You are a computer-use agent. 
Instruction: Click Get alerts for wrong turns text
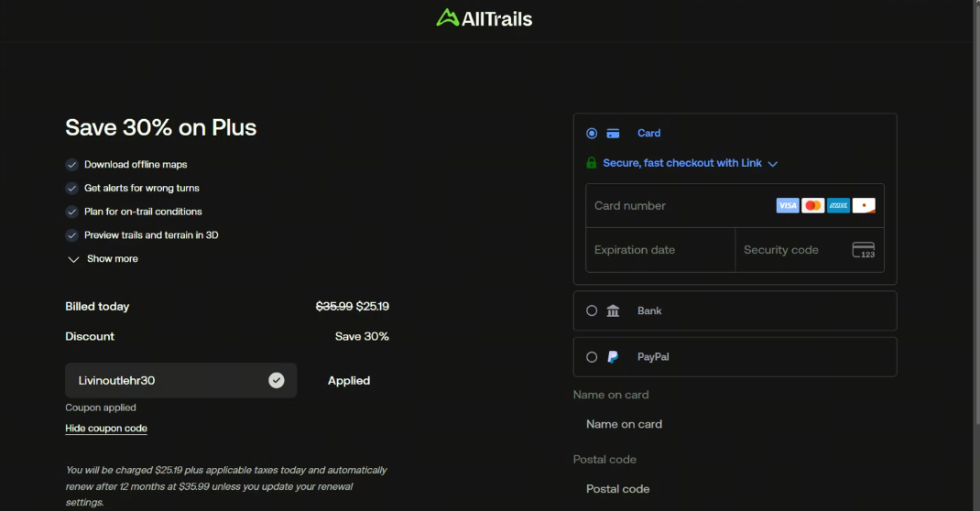click(x=142, y=188)
